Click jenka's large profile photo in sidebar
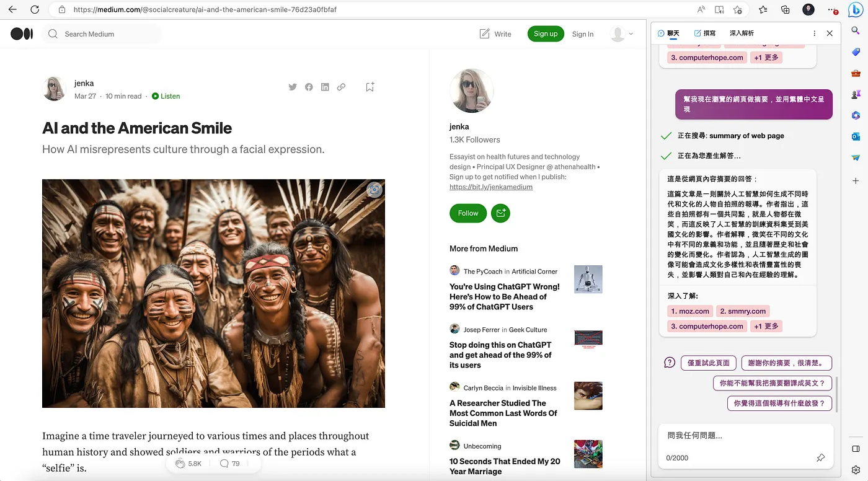 coord(472,91)
